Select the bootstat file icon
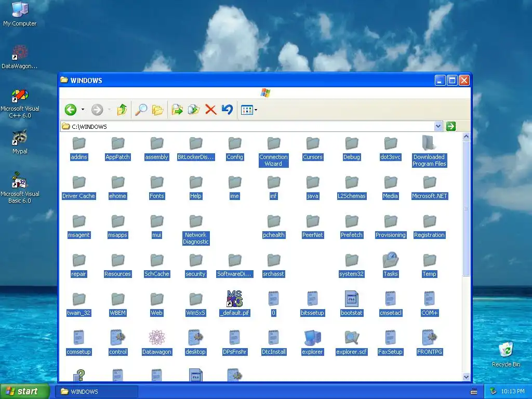Viewport: 532px width, 399px height. click(352, 299)
